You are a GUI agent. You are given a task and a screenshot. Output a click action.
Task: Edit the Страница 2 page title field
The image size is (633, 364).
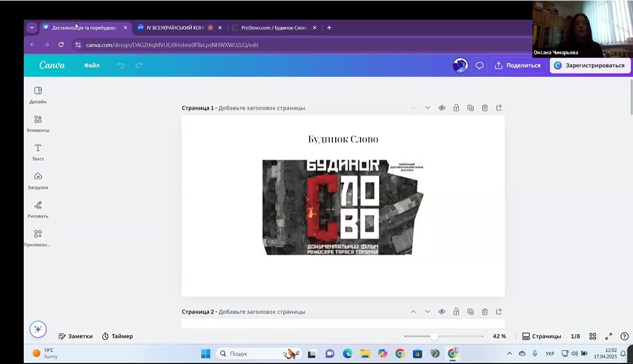pos(262,311)
